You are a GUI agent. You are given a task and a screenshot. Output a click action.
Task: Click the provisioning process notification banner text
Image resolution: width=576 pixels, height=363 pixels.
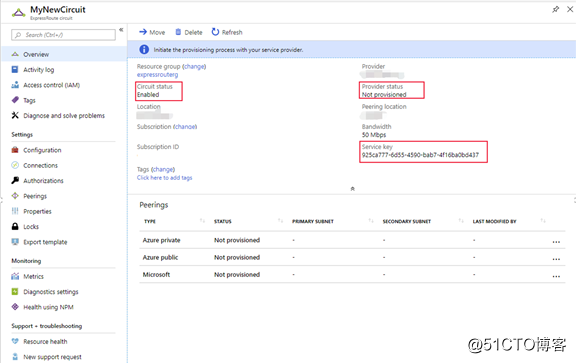click(228, 50)
